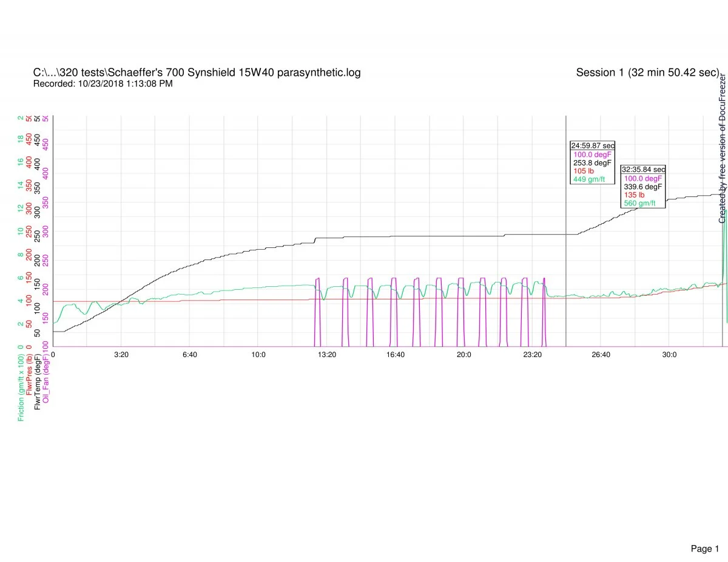The image size is (728, 562).
Task: Click the Page 1 footer label
Action: pos(704,532)
